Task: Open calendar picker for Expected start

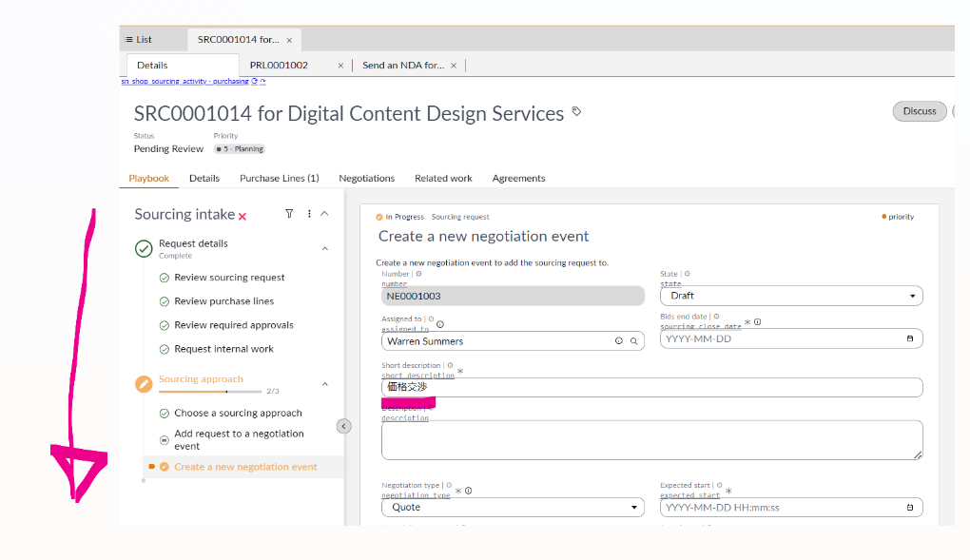Action: pos(909,508)
